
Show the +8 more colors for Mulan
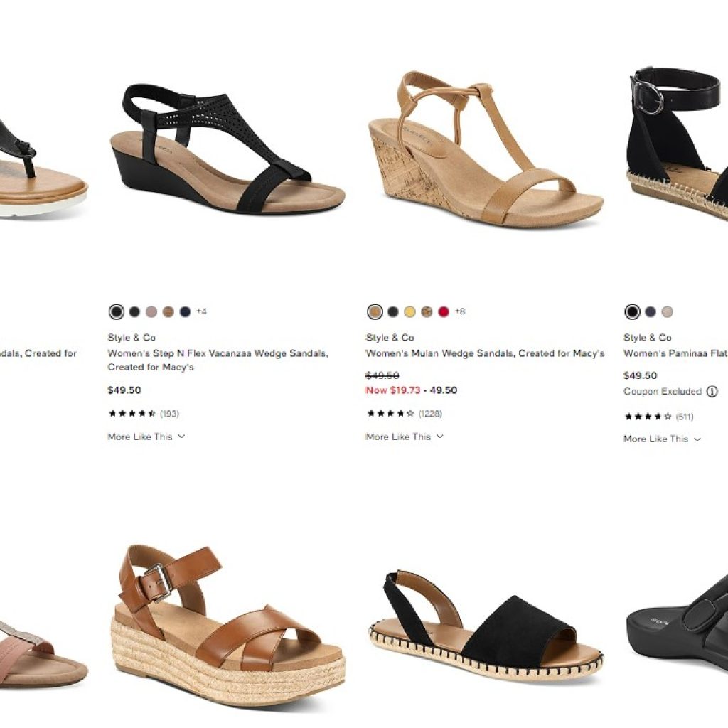[x=460, y=311]
